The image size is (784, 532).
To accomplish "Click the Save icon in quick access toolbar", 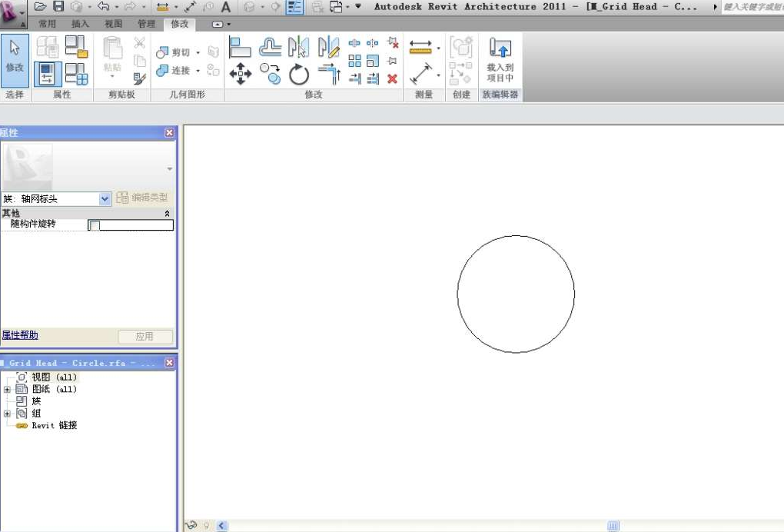I will 58,7.
